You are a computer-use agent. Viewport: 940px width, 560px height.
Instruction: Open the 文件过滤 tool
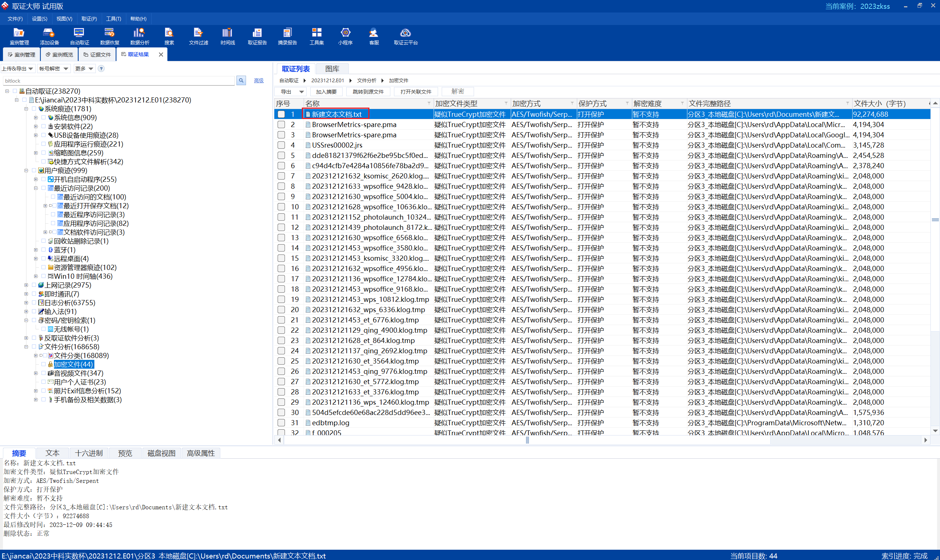pyautogui.click(x=198, y=36)
